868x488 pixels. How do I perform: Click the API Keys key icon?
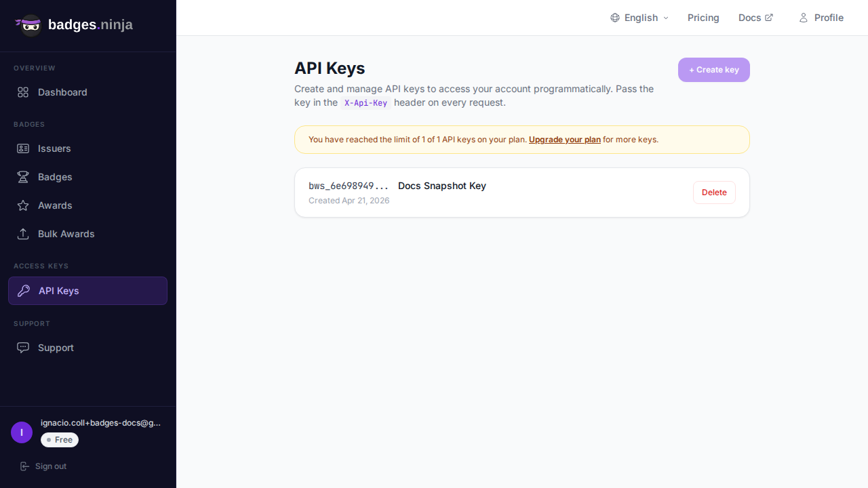click(24, 291)
